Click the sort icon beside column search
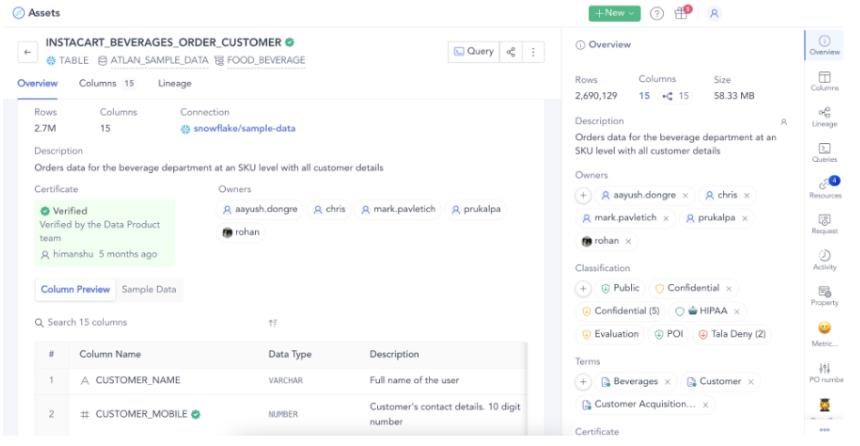860x446 pixels. pos(273,323)
